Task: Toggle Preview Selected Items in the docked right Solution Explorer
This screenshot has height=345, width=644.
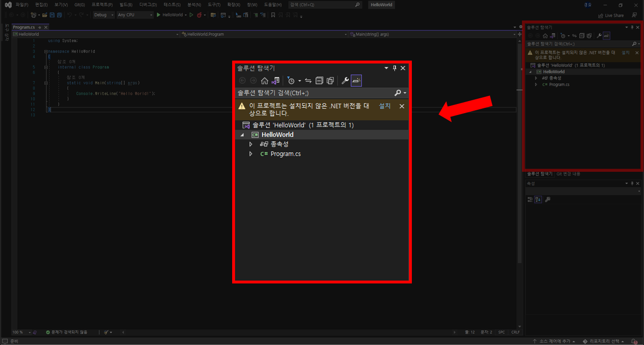Action: coord(606,36)
